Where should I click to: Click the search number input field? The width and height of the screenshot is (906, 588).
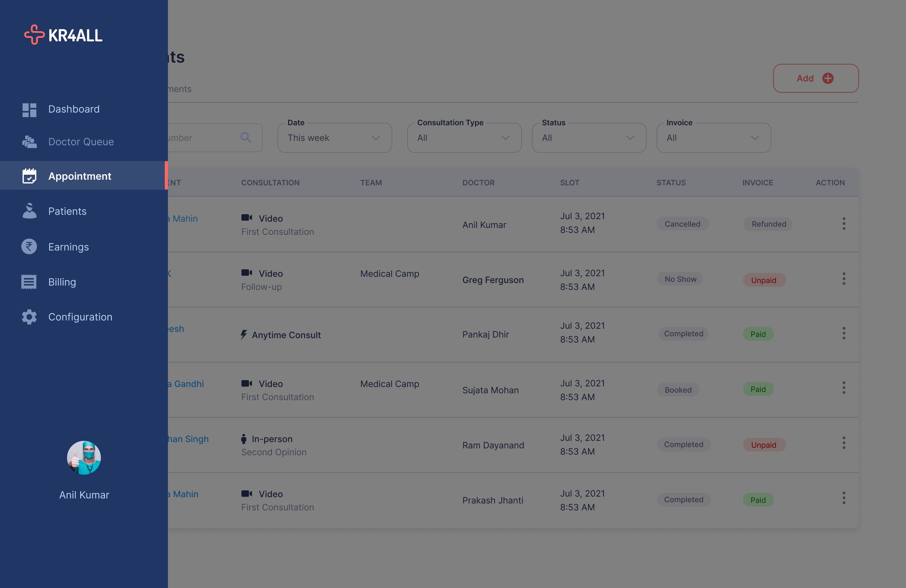click(215, 138)
